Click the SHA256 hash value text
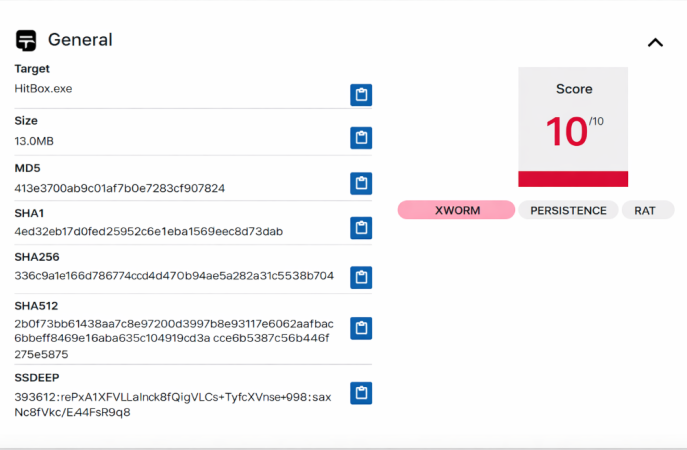 [174, 276]
